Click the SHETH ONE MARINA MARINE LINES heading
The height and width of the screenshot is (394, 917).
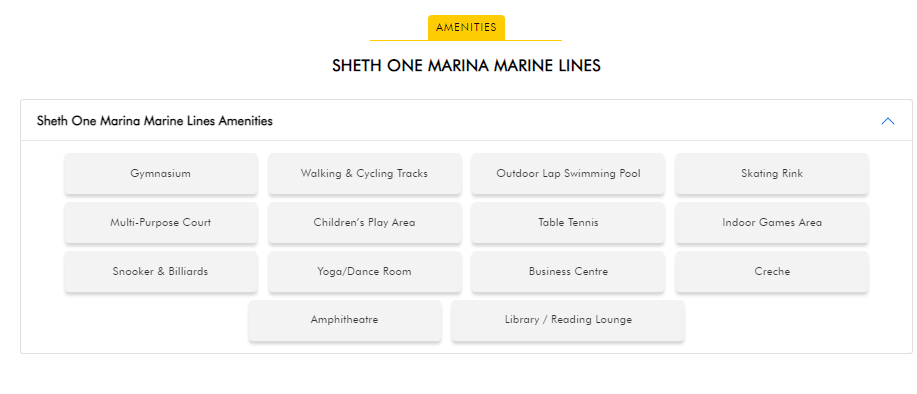pos(466,65)
